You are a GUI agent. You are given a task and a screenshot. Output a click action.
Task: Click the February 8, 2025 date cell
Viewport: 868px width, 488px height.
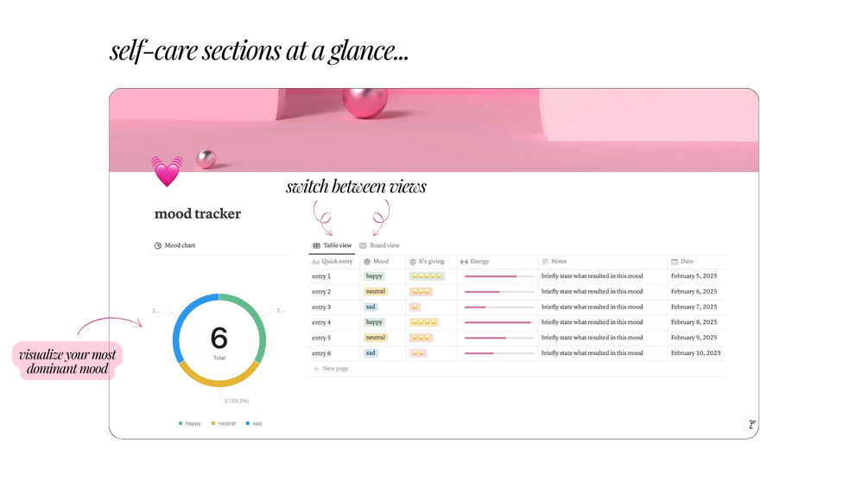[694, 322]
